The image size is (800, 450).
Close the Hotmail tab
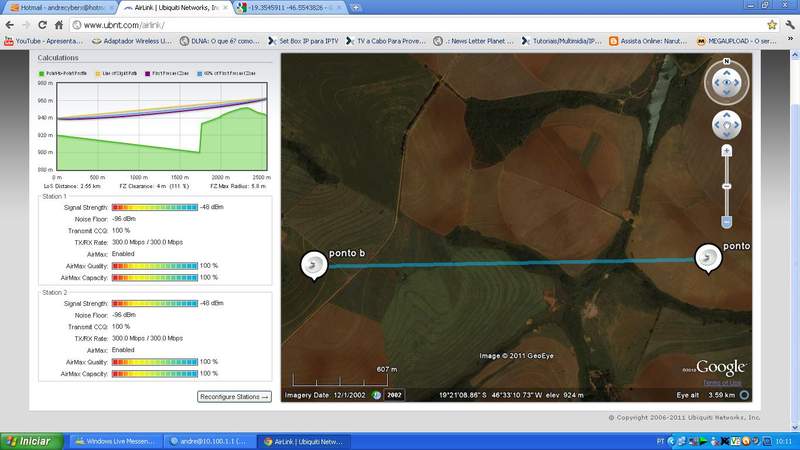(x=110, y=8)
